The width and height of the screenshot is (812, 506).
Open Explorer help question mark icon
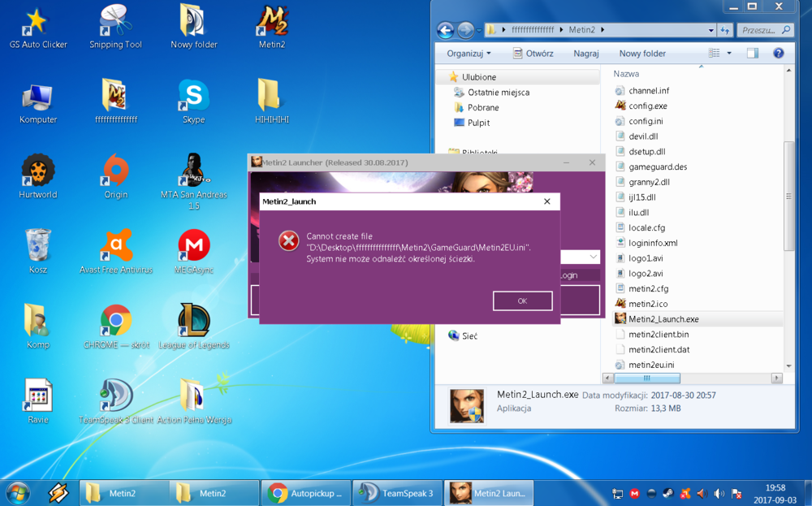pyautogui.click(x=778, y=53)
